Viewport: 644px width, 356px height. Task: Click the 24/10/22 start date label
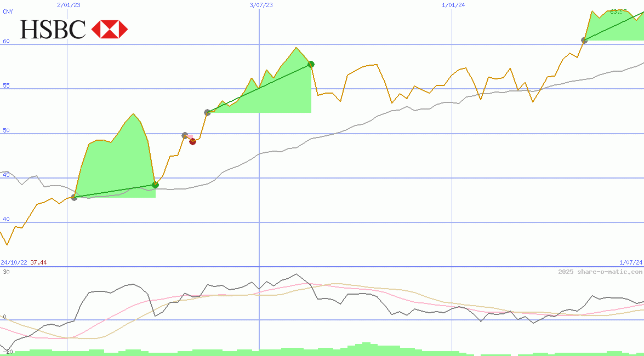(14, 263)
